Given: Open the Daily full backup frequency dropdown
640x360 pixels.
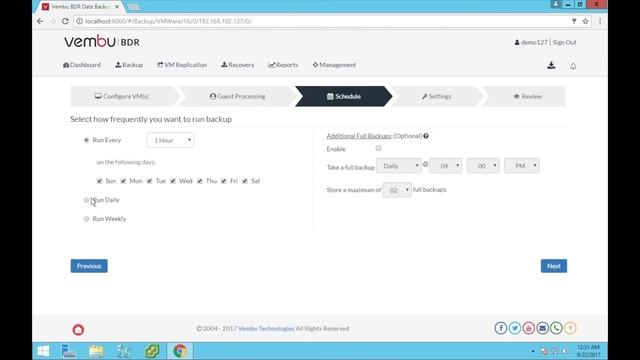Looking at the screenshot, I should 399,166.
